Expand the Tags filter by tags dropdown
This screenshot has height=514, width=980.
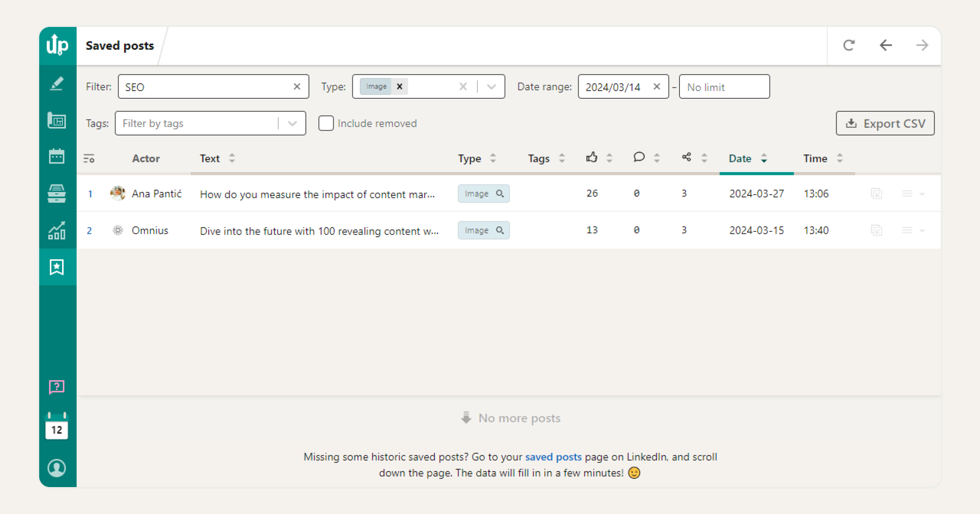293,123
